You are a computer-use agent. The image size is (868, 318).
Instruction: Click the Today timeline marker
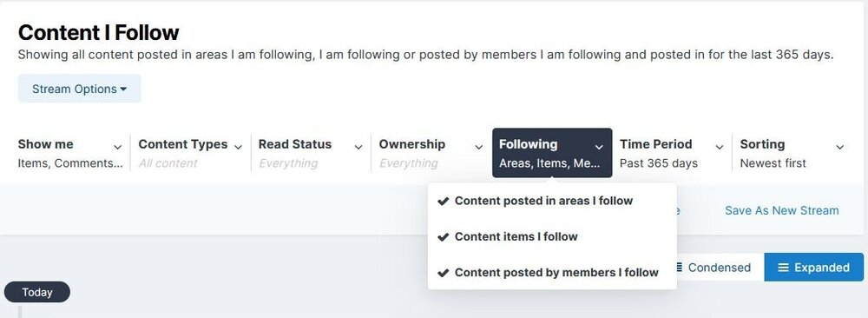tap(37, 292)
